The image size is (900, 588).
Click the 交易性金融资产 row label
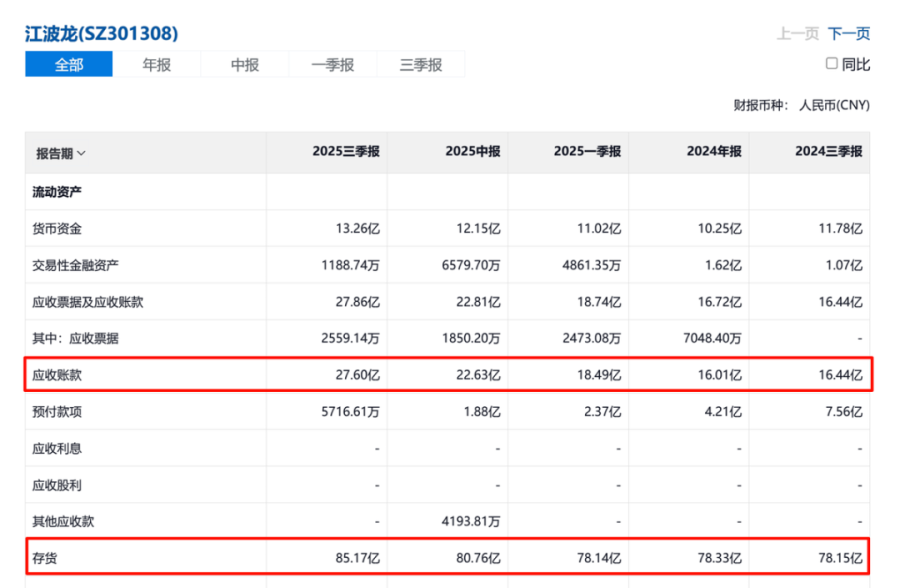pyautogui.click(x=76, y=265)
